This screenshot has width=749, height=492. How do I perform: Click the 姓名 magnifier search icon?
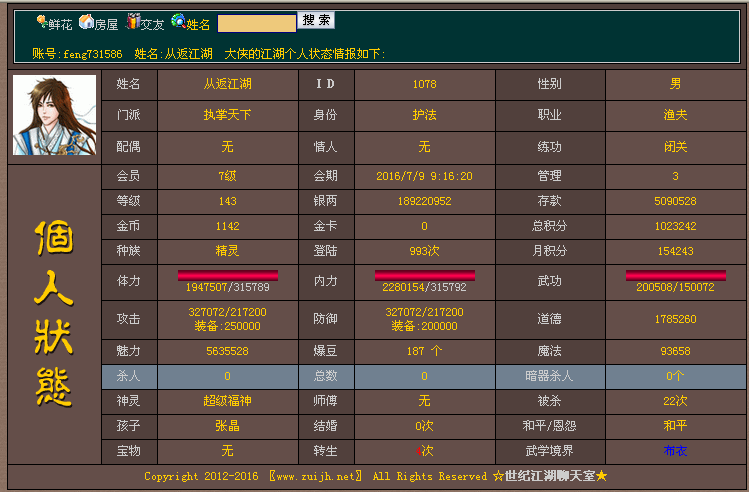point(178,21)
